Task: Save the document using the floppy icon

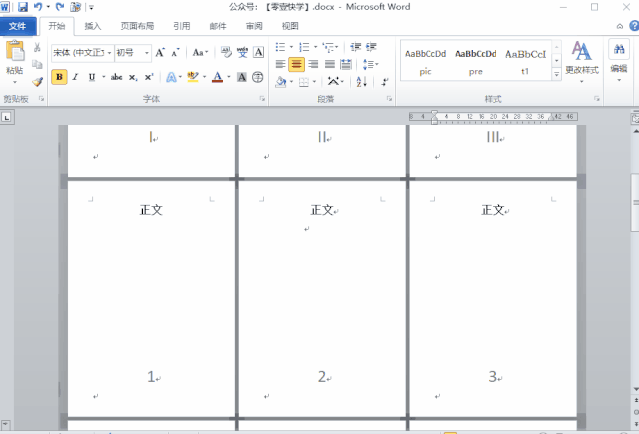Action: pyautogui.click(x=23, y=7)
